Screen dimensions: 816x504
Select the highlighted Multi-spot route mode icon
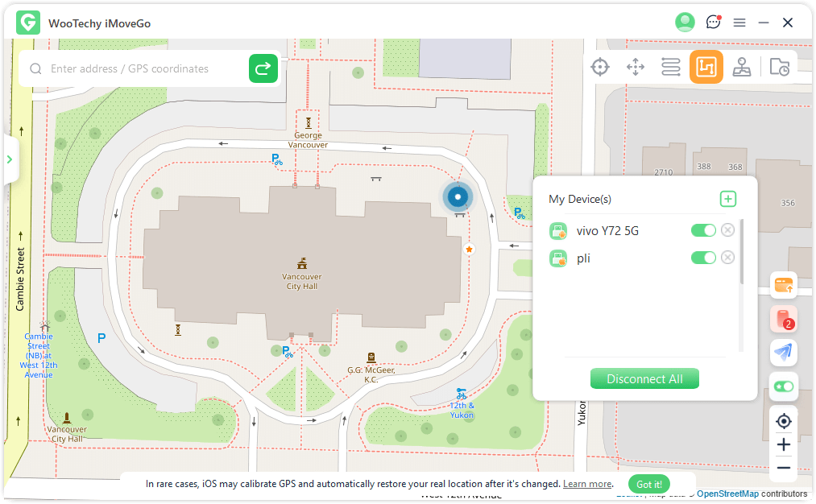click(706, 67)
